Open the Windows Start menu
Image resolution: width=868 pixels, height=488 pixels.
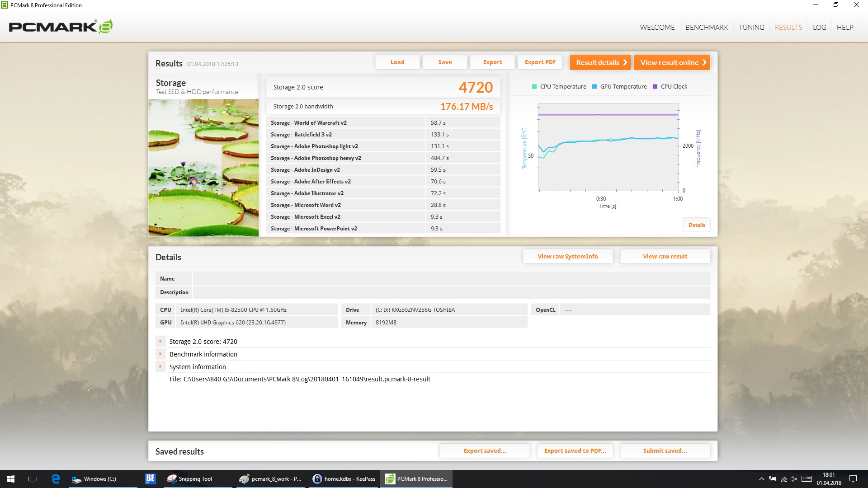pos(11,479)
